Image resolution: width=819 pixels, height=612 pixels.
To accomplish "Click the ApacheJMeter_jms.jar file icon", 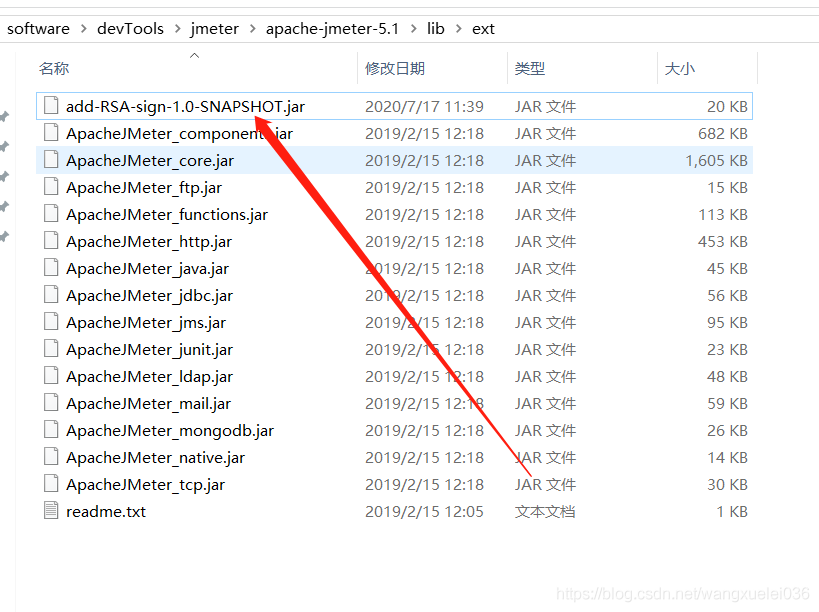I will click(x=51, y=322).
